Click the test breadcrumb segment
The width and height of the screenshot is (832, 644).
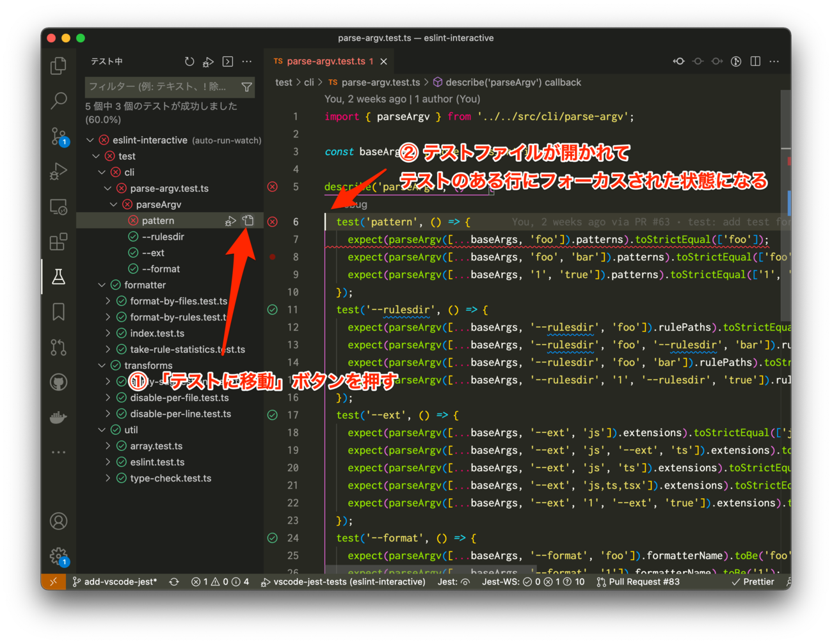point(284,82)
